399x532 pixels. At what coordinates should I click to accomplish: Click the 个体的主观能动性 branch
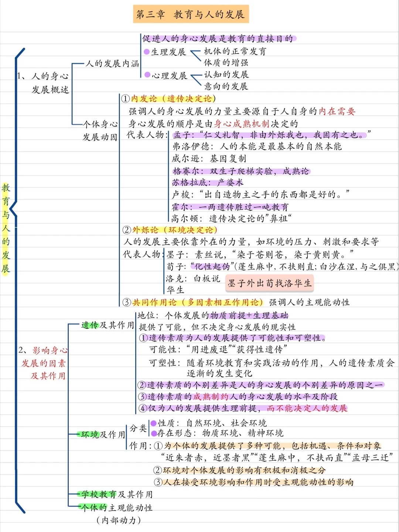(116, 508)
